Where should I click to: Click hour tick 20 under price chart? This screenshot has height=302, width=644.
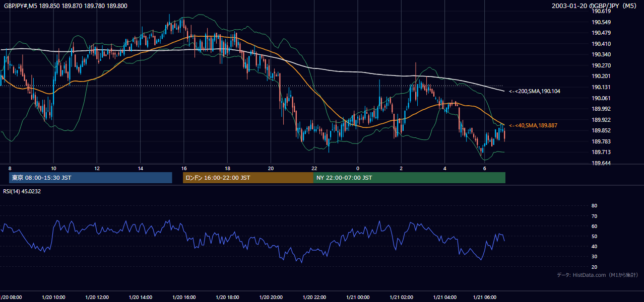pyautogui.click(x=271, y=168)
